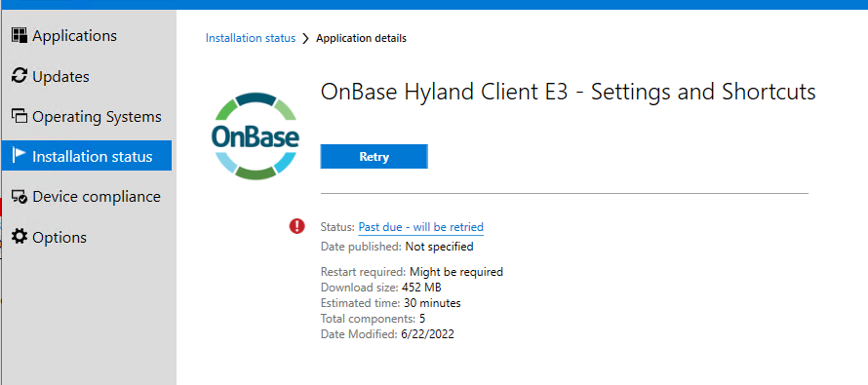Image resolution: width=868 pixels, height=385 pixels.
Task: Click the red error status icon
Action: pyautogui.click(x=297, y=226)
